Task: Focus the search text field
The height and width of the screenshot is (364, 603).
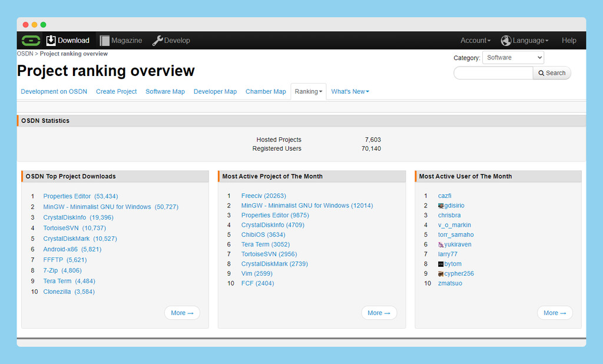Action: (493, 73)
